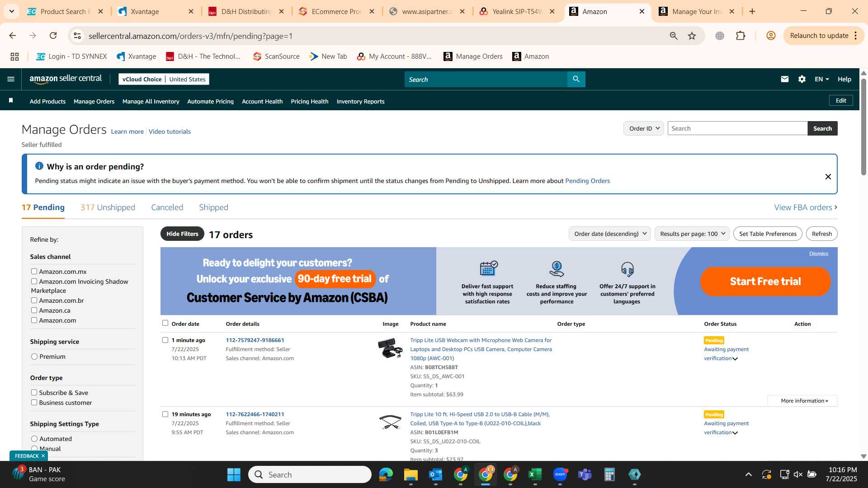Viewport: 868px width, 488px height.
Task: Select the Premium shipping service radio
Action: (34, 357)
